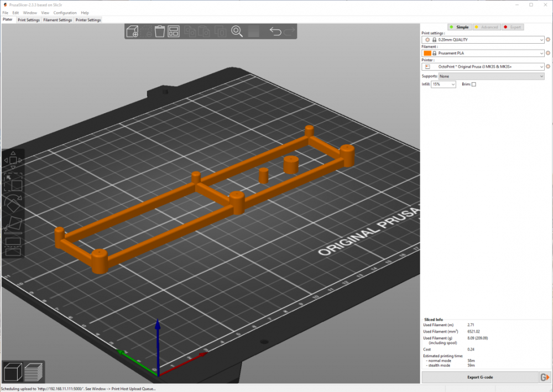Click the Export G-code button
The image size is (553, 392).
pyautogui.click(x=480, y=377)
